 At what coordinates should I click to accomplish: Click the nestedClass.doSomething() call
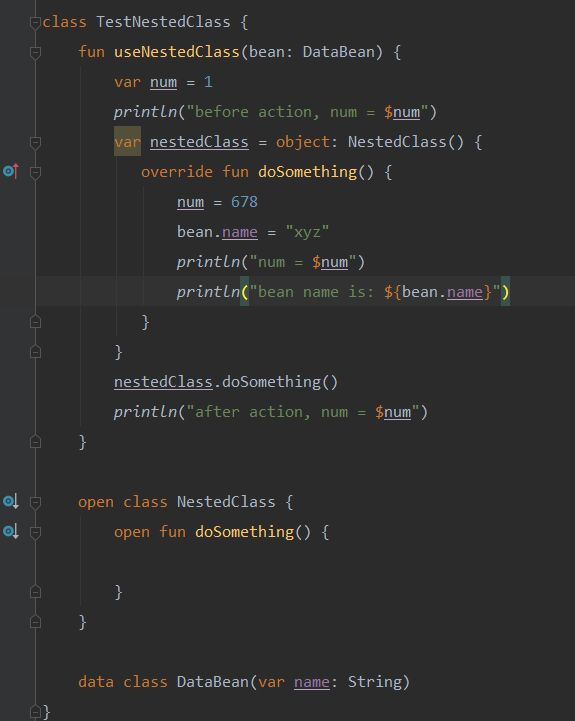pos(226,382)
